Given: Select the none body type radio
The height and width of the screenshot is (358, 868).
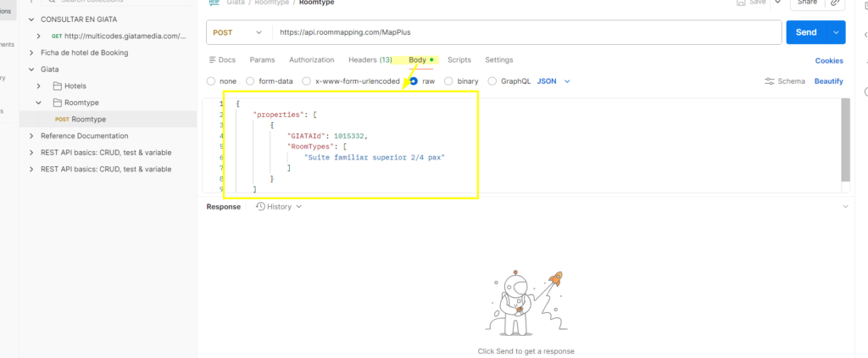Looking at the screenshot, I should click(x=211, y=81).
